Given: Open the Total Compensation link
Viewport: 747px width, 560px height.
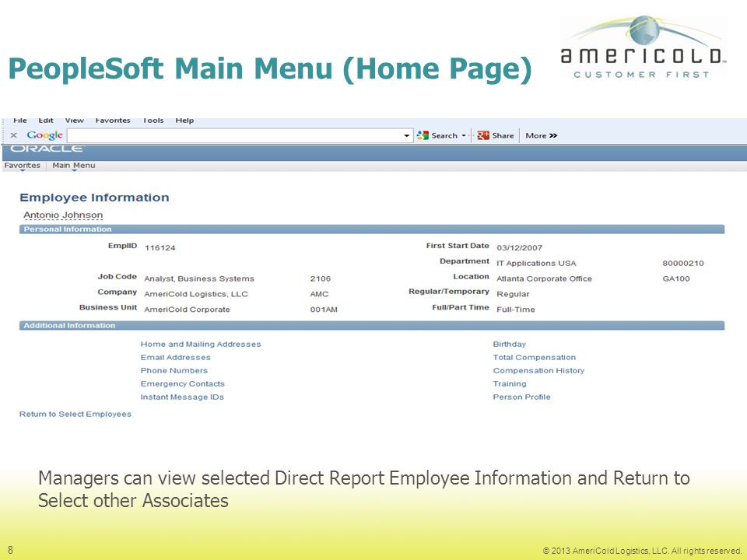Looking at the screenshot, I should (534, 358).
